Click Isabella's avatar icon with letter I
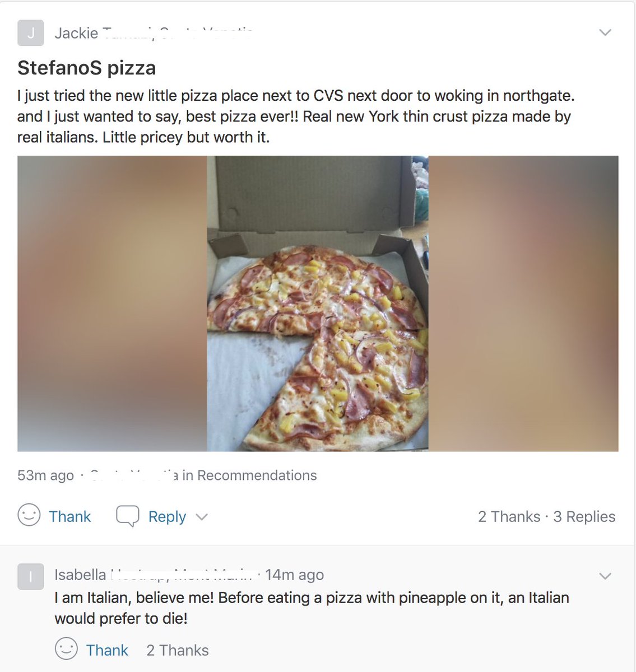Screen dimensions: 636x672 [x=30, y=576]
